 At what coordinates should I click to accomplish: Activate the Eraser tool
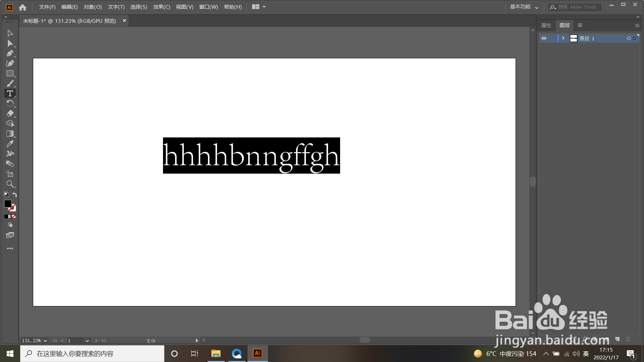10,114
